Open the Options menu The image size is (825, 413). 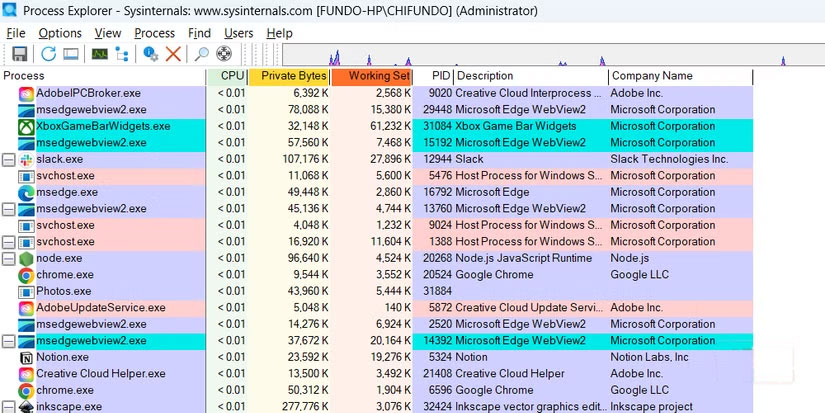click(60, 33)
